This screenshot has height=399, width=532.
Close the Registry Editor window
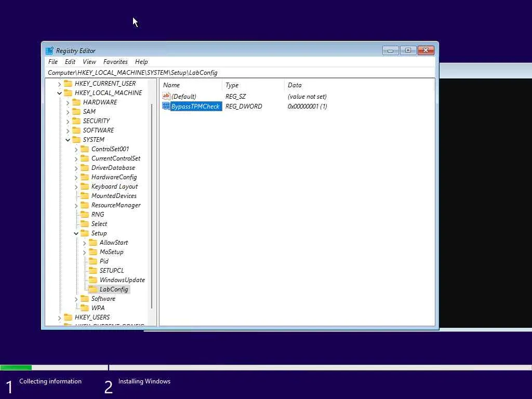tap(426, 50)
